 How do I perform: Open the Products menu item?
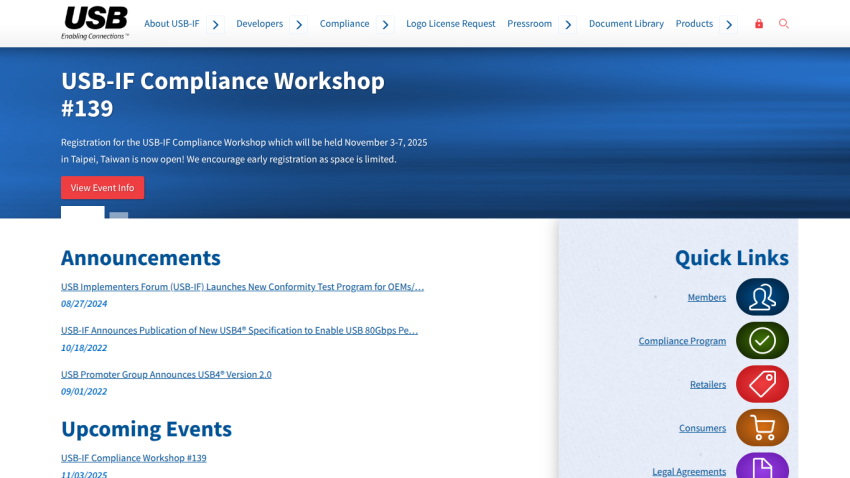pyautogui.click(x=694, y=24)
